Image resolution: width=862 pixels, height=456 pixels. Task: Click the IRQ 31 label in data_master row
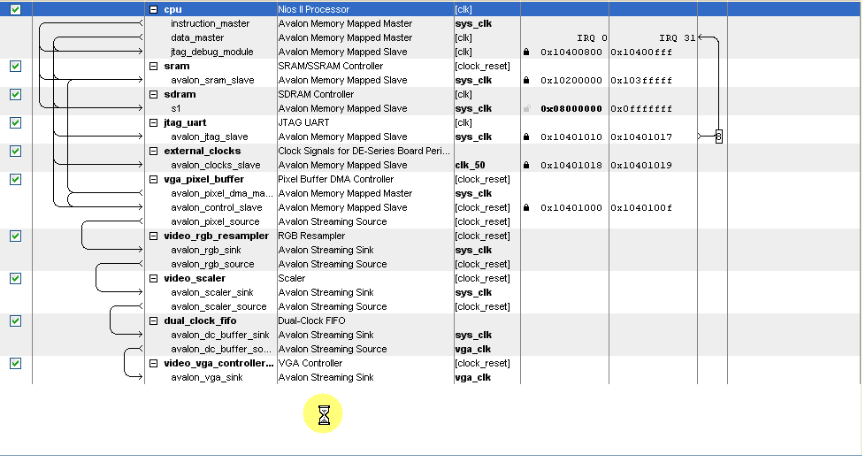coord(677,38)
